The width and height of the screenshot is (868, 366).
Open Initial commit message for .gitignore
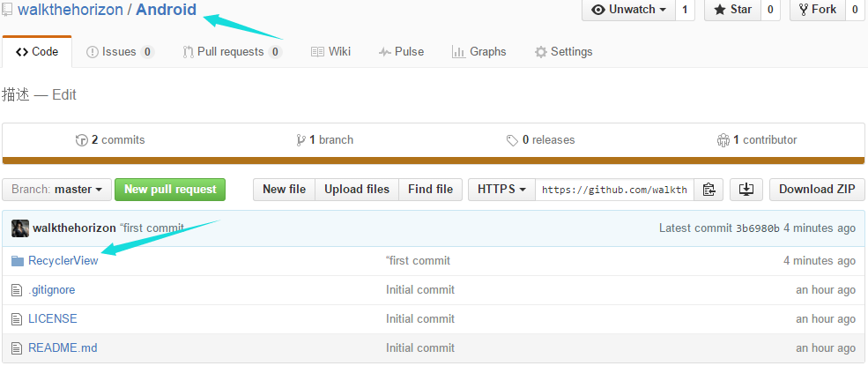(x=420, y=289)
